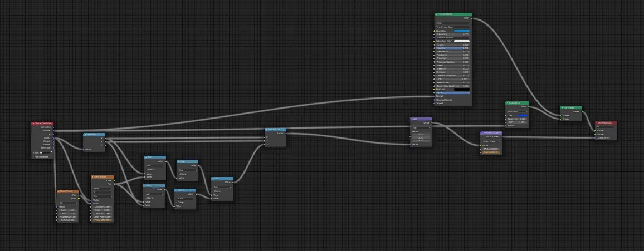The height and width of the screenshot is (251, 644).
Task: Open the distribution dropdown in Glass BSDF
Action: coord(518,111)
